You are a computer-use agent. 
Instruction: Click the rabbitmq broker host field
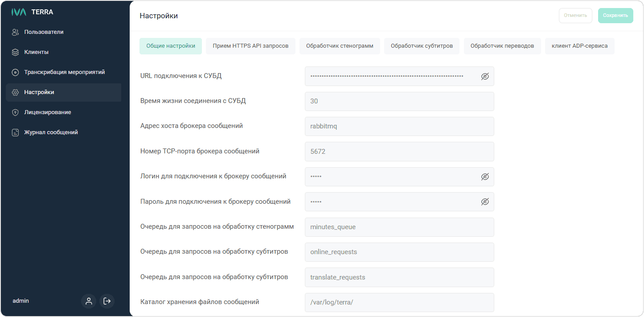pos(399,126)
